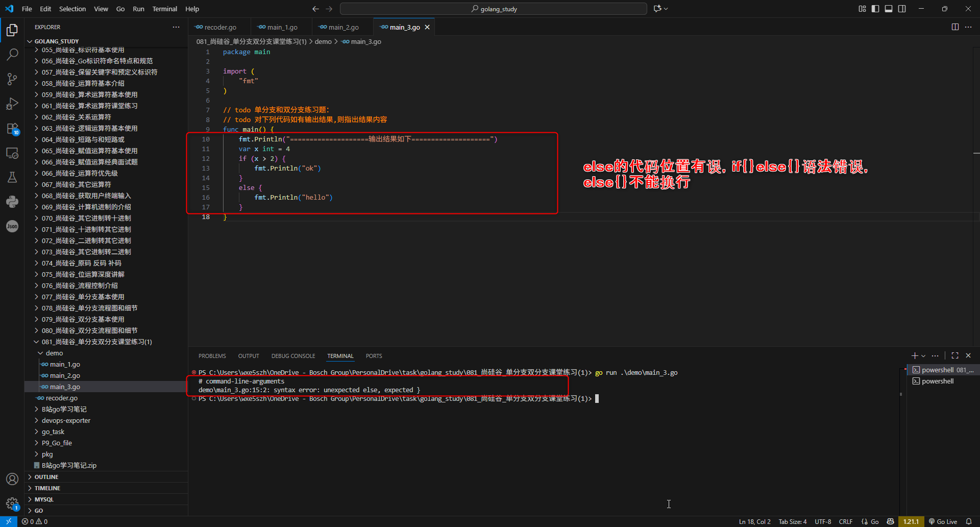
Task: Click the golang_study command center search box
Action: pyautogui.click(x=494, y=9)
